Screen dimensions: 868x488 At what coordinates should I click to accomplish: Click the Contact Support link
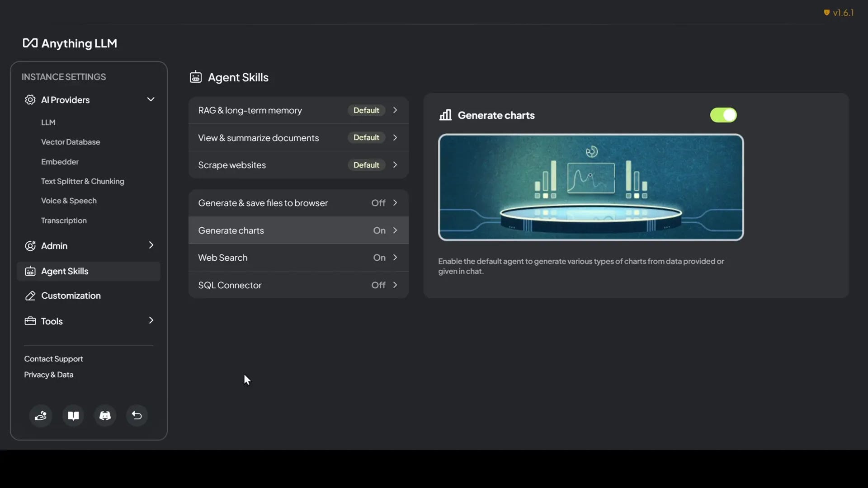53,359
